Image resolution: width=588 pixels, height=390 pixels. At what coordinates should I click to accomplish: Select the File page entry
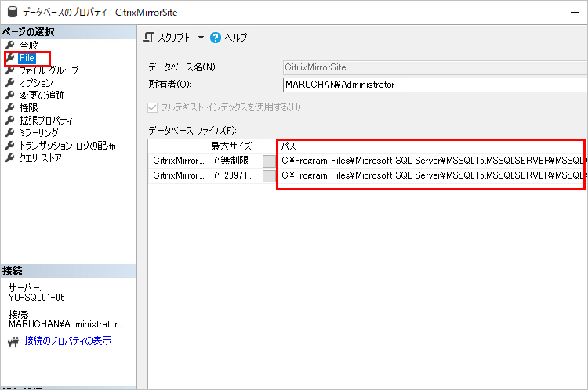coord(27,58)
